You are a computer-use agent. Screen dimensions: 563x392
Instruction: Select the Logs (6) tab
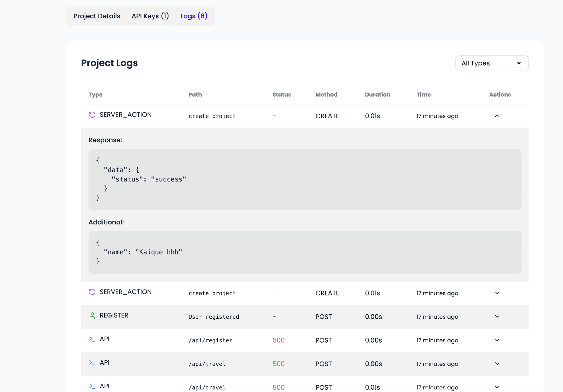pyautogui.click(x=194, y=16)
